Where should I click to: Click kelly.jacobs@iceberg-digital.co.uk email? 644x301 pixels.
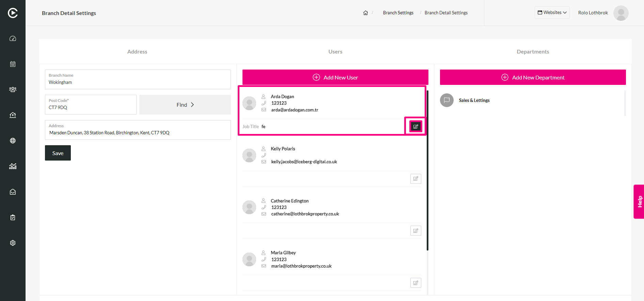tap(304, 162)
